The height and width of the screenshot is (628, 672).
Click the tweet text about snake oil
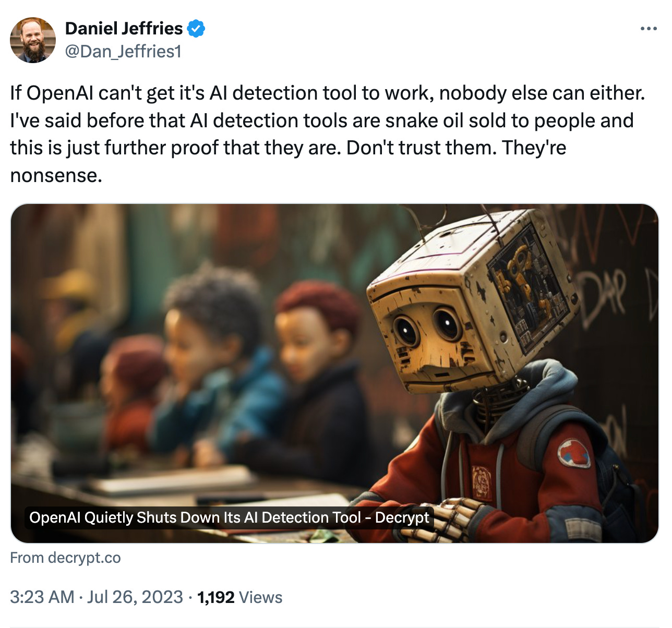(x=328, y=134)
